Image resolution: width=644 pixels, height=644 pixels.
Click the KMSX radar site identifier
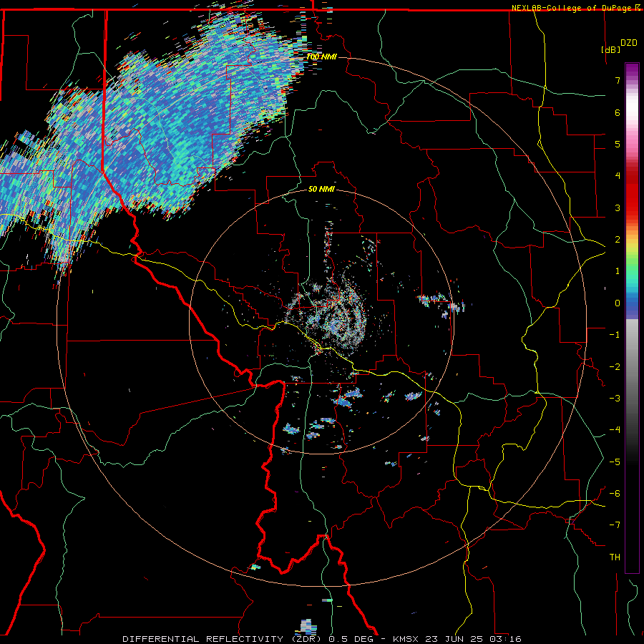(x=406, y=639)
